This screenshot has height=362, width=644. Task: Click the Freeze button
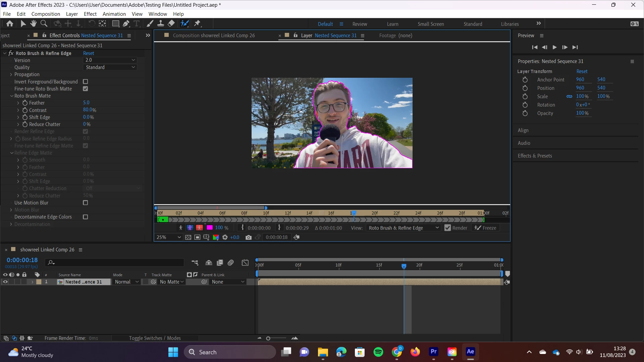486,228
